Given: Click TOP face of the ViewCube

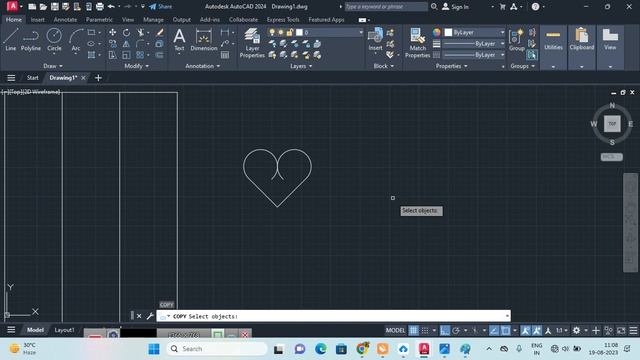Looking at the screenshot, I should [x=612, y=124].
